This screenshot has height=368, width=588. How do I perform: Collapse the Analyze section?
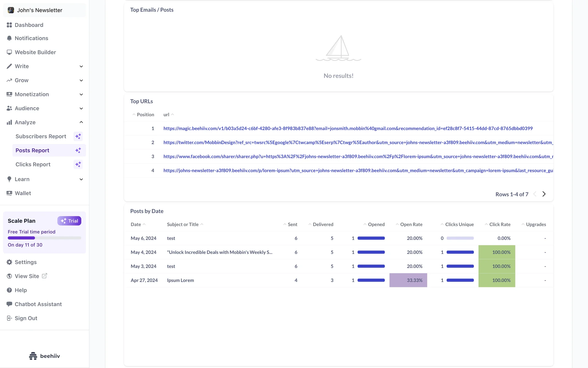tap(81, 122)
